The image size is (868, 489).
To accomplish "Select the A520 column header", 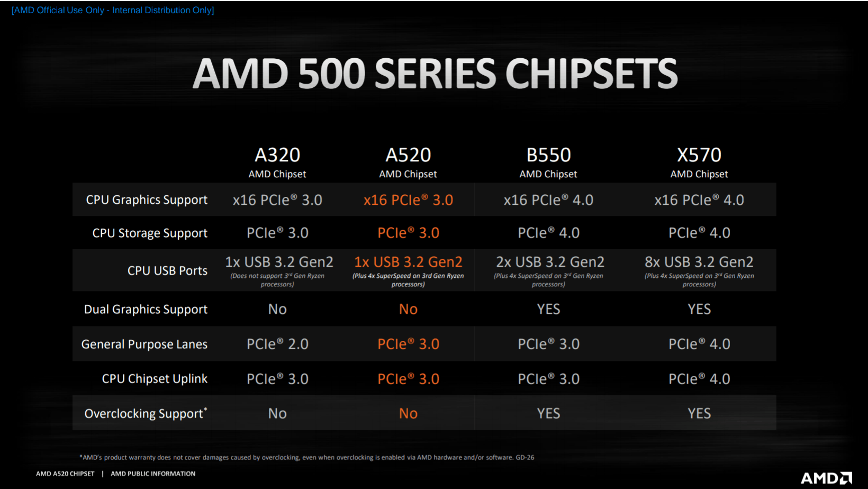I will [408, 155].
